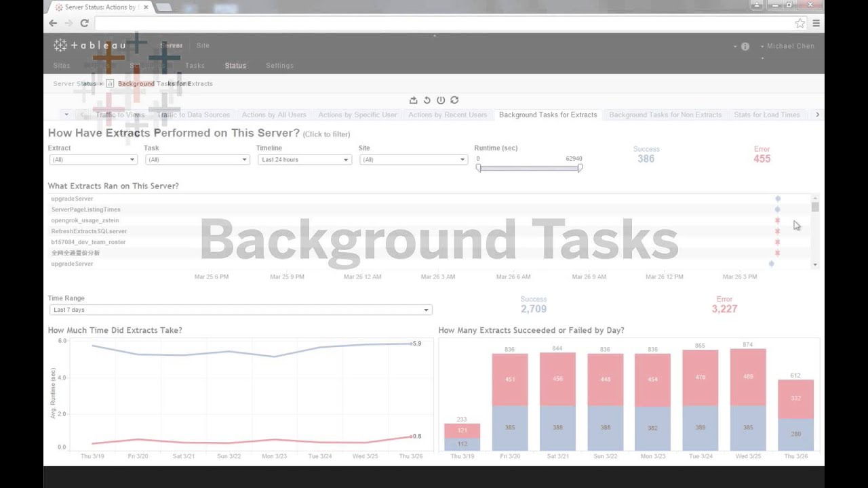This screenshot has width=868, height=488.
Task: Pause automatic updates with the pause icon
Action: 441,100
